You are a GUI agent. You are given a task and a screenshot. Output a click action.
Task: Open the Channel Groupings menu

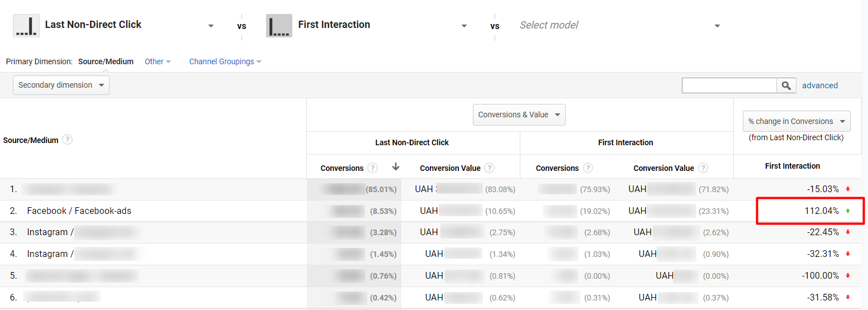[x=225, y=61]
